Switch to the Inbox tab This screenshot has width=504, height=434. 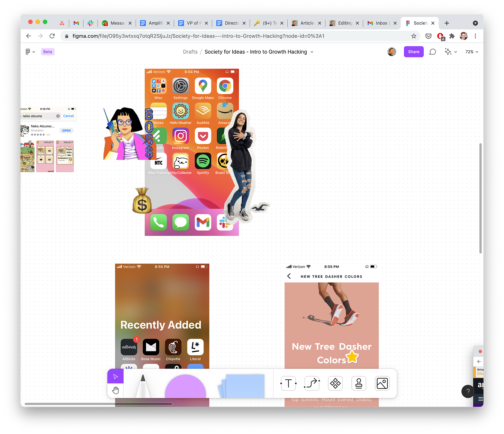coord(382,23)
